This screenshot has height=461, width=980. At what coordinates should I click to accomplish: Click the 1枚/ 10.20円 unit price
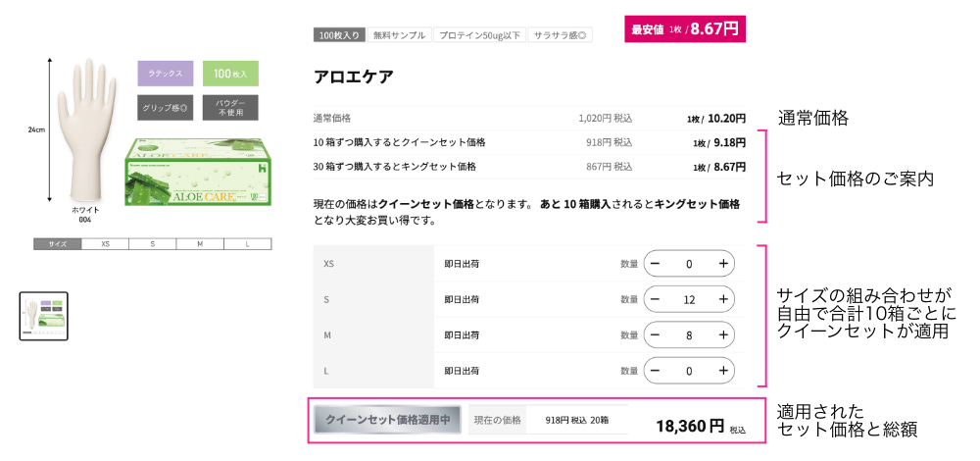pos(716,118)
